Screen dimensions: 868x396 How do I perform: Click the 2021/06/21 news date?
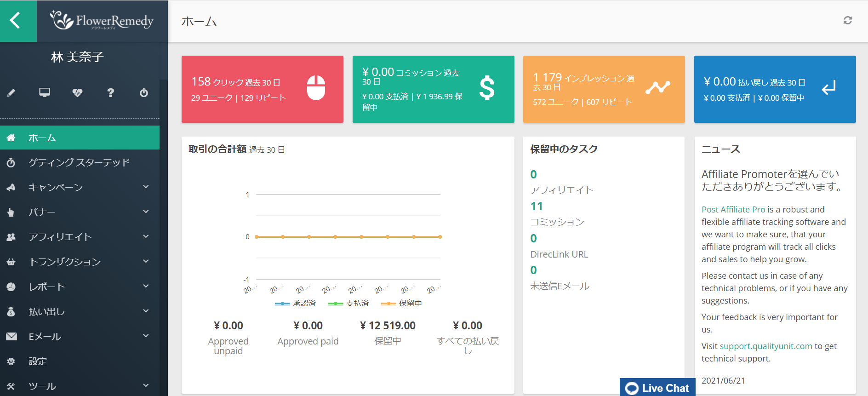[723, 381]
